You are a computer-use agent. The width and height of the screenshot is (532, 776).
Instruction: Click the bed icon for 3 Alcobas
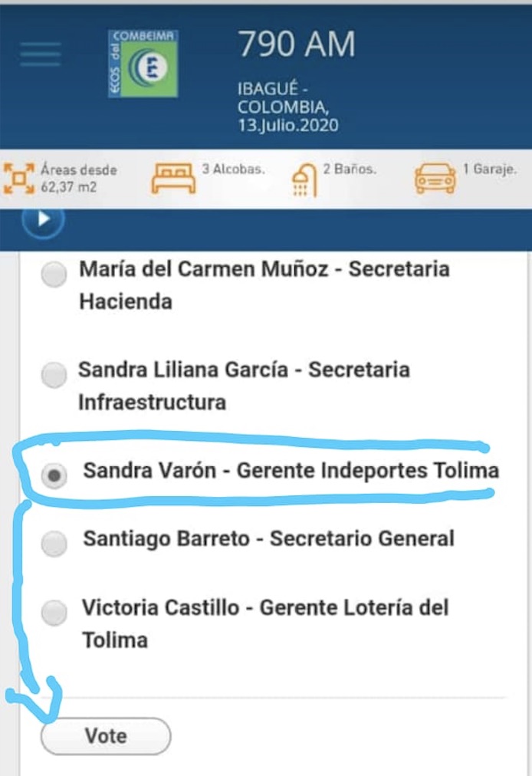click(x=172, y=179)
